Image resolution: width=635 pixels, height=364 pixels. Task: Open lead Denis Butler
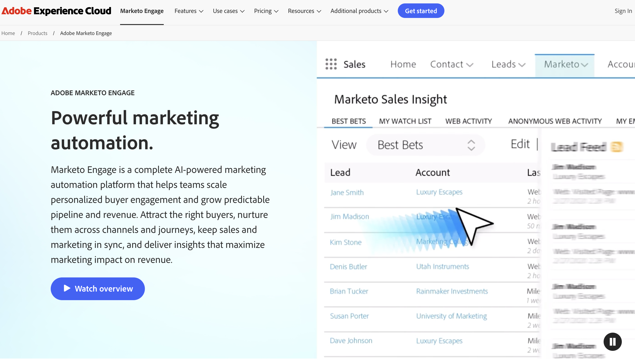(348, 267)
